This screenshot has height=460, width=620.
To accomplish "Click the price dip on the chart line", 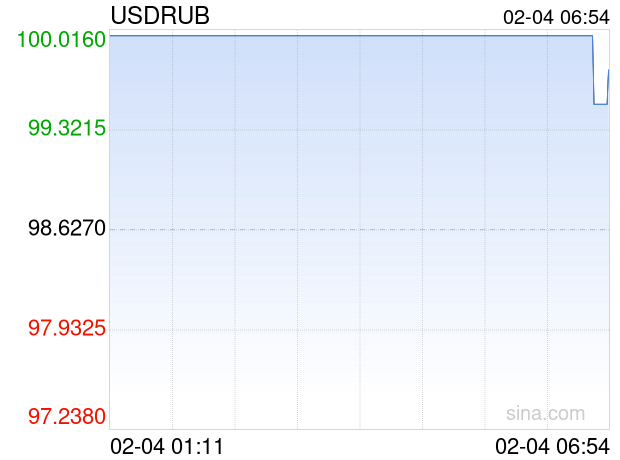I will pyautogui.click(x=600, y=104).
